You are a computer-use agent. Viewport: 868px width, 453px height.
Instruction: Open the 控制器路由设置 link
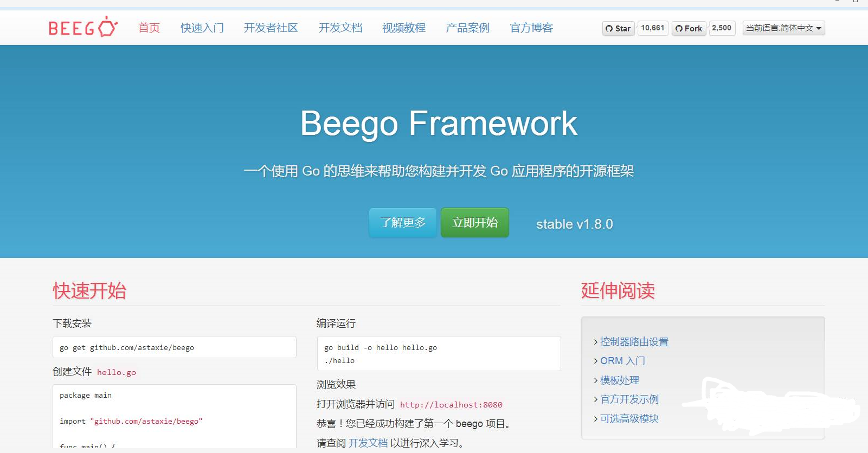click(x=634, y=342)
